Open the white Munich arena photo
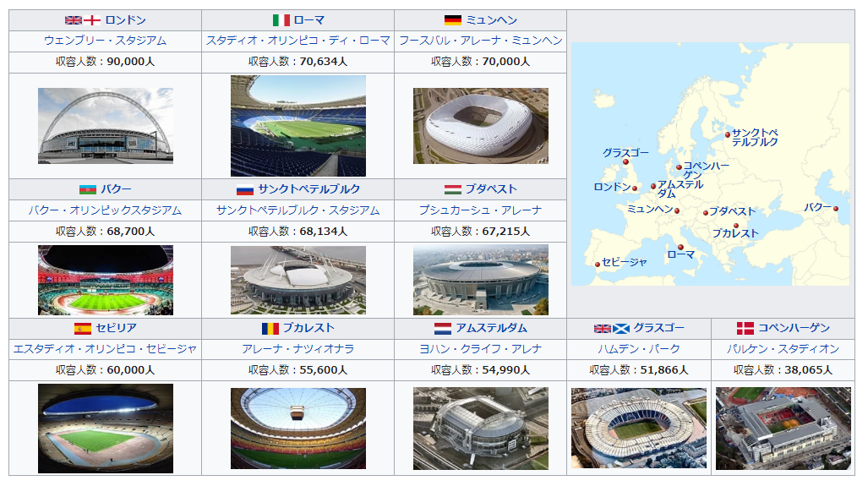The width and height of the screenshot is (868, 486). [481, 126]
